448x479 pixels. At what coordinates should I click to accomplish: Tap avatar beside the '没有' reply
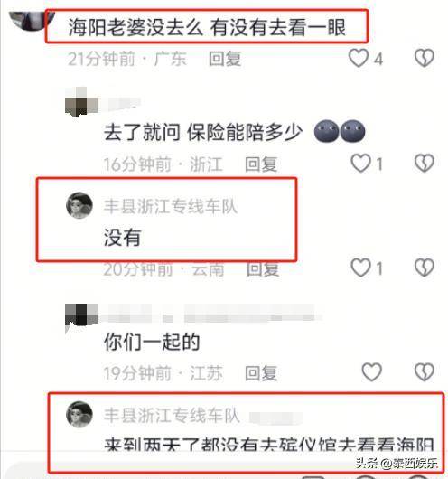79,205
